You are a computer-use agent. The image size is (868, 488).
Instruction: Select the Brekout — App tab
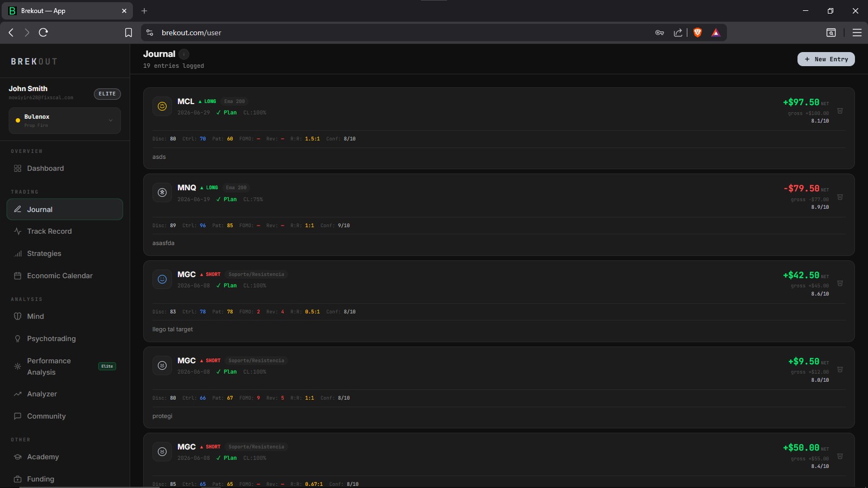[x=68, y=11]
